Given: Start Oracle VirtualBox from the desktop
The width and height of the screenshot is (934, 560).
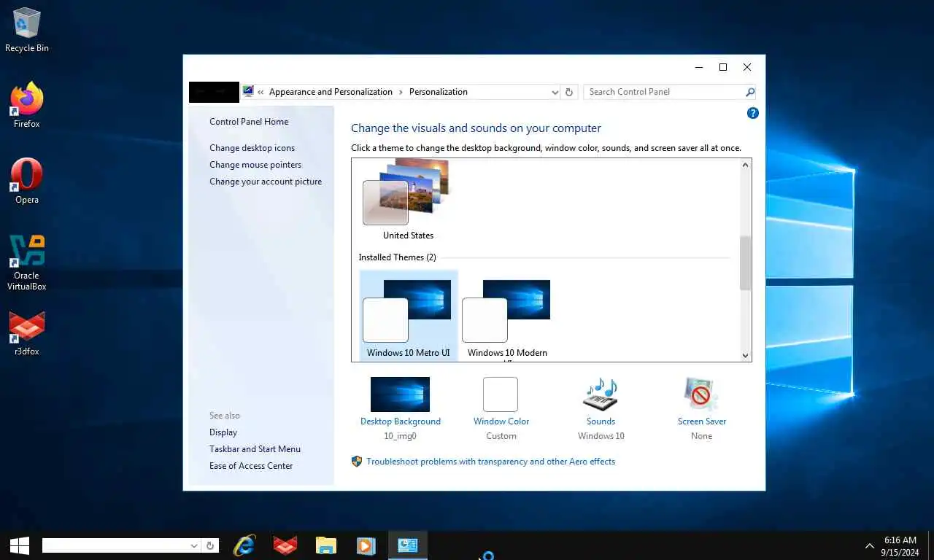Looking at the screenshot, I should pyautogui.click(x=27, y=262).
